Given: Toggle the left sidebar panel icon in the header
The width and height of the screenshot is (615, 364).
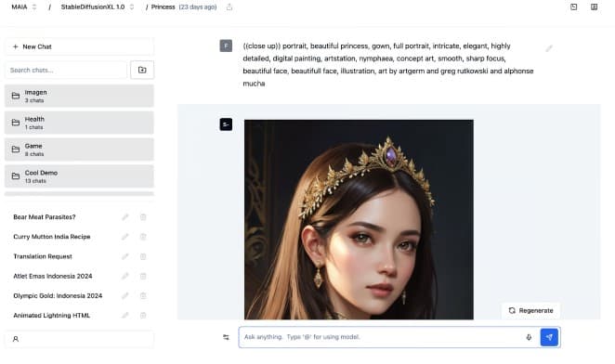Looking at the screenshot, I should 574,6.
